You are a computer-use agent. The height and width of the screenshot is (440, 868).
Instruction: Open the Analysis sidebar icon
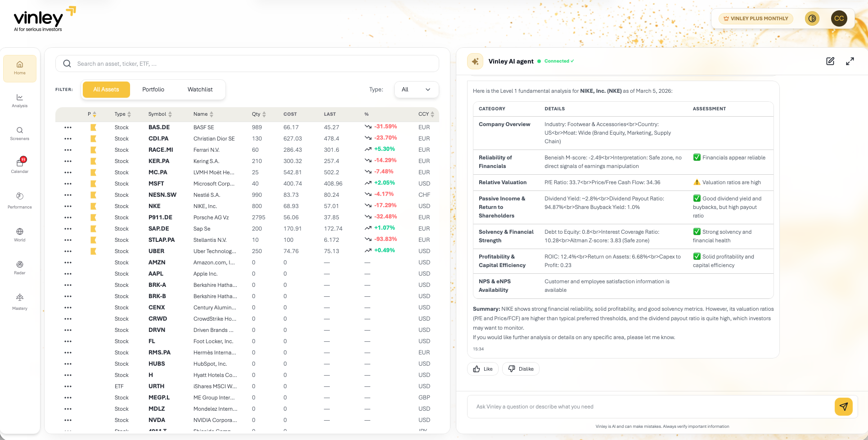coord(20,101)
